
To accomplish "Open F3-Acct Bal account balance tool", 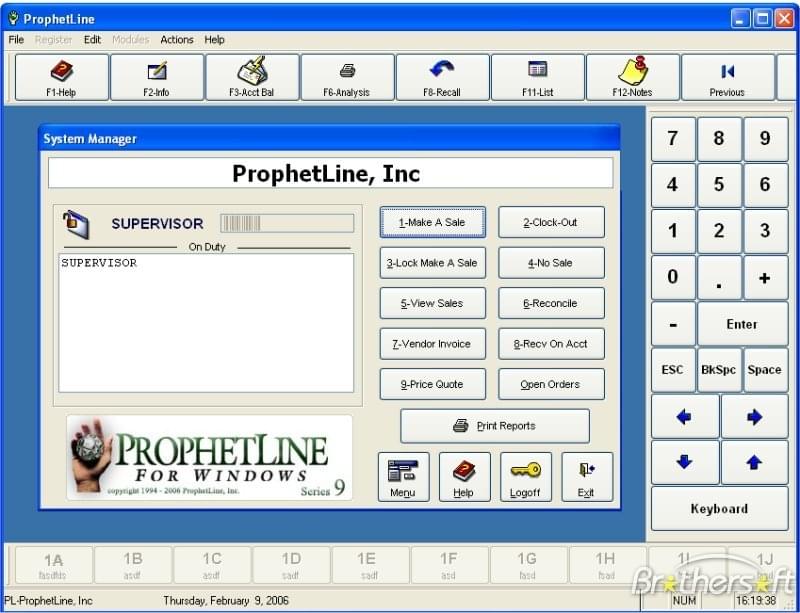I will click(x=252, y=77).
